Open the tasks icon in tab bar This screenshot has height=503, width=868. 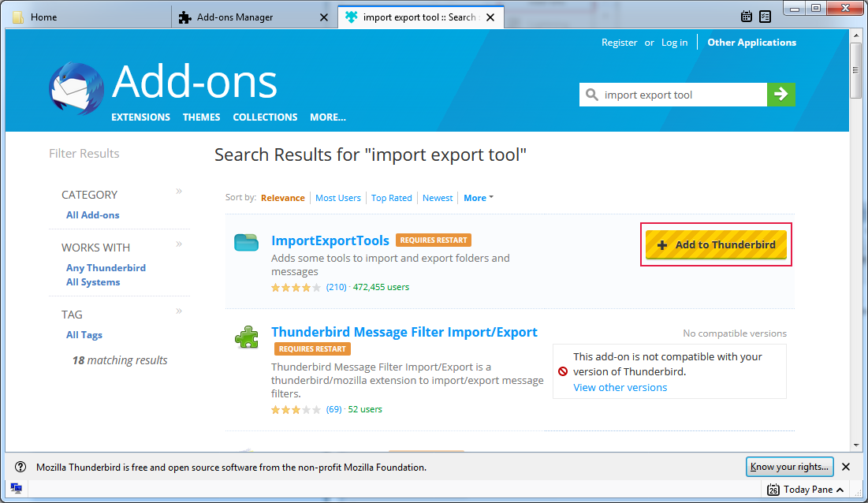pyautogui.click(x=765, y=17)
